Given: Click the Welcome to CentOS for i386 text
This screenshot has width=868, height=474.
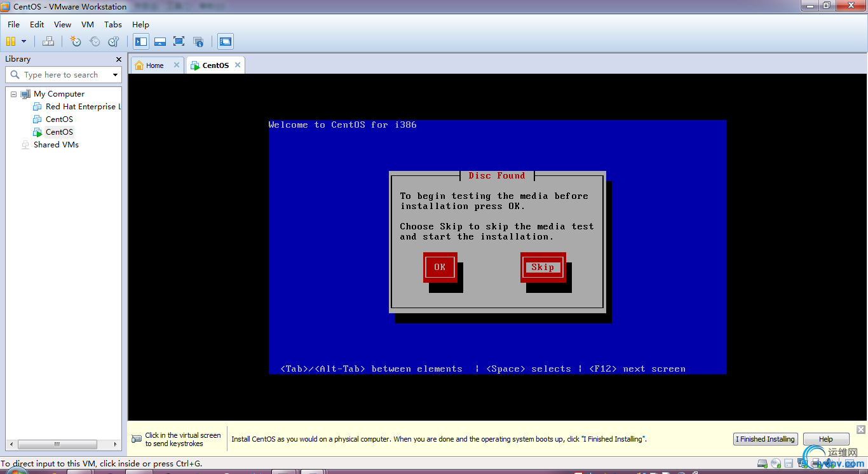Looking at the screenshot, I should (342, 125).
